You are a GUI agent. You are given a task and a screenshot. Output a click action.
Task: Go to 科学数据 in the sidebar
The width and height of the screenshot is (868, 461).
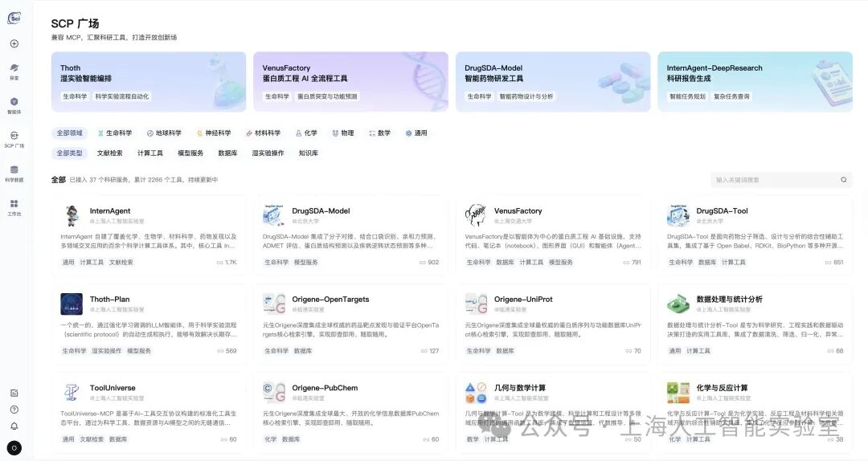click(x=14, y=173)
